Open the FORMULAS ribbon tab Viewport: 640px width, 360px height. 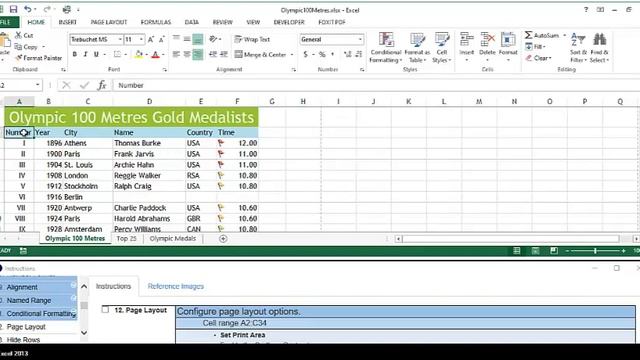156,22
